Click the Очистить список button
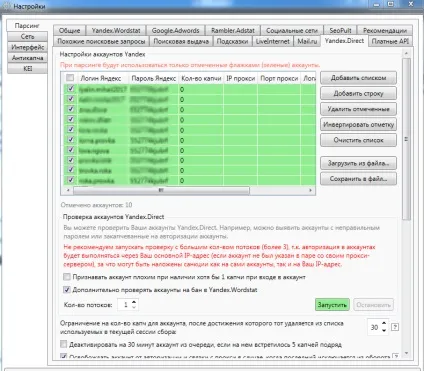 pyautogui.click(x=358, y=140)
